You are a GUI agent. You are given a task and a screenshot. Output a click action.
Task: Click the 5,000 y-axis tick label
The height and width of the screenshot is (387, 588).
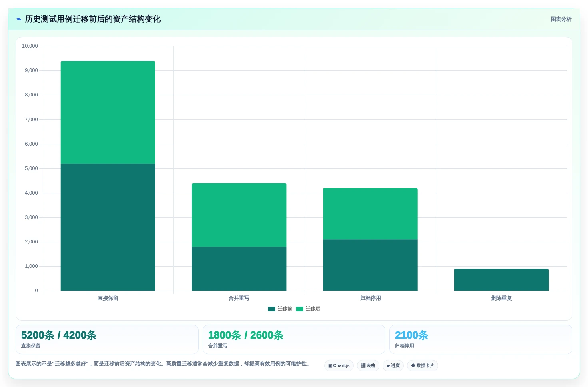click(x=31, y=168)
